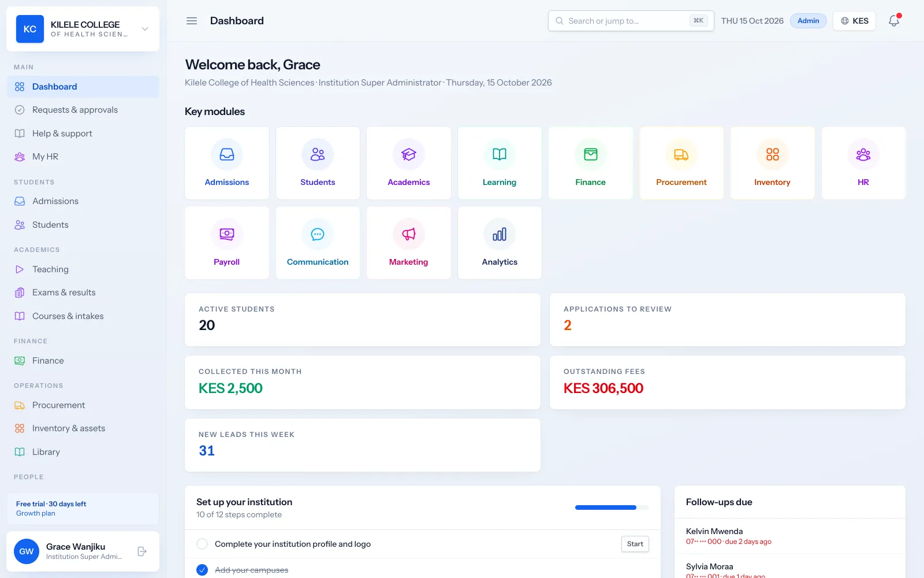The image size is (924, 578).
Task: Open Library in the sidebar
Action: 83,452
